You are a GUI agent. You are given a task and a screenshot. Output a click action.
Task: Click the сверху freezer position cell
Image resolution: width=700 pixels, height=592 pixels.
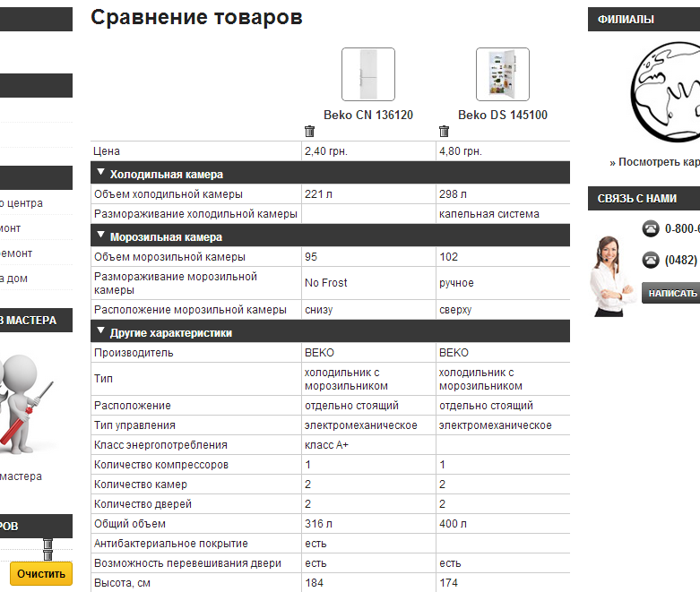point(503,310)
